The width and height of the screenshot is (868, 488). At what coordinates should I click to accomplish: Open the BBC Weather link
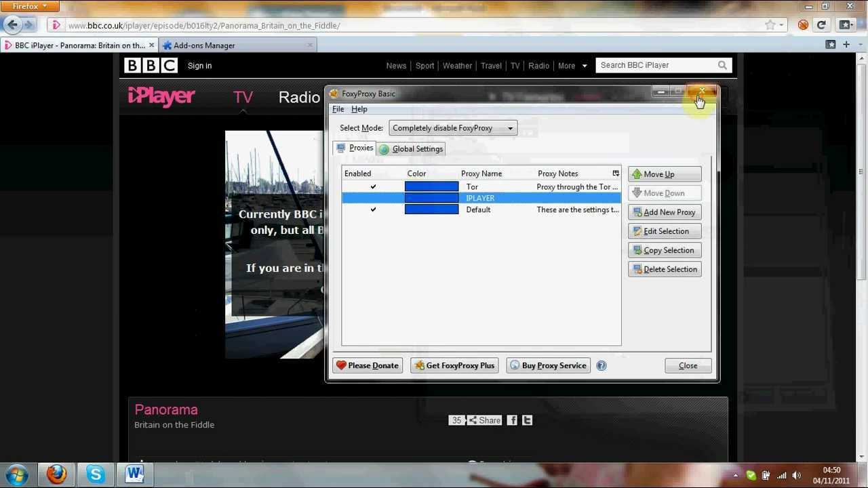coord(457,66)
